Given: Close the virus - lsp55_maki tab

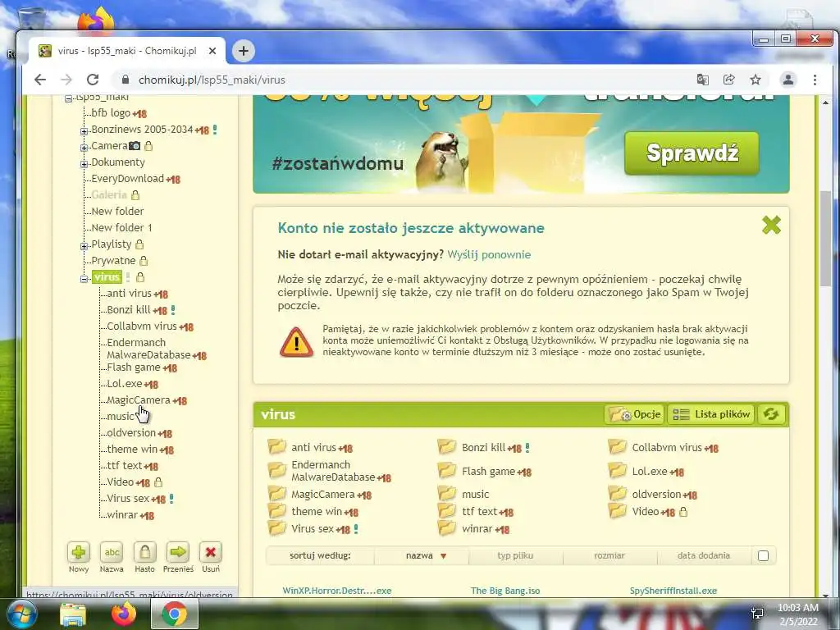Looking at the screenshot, I should [x=212, y=51].
